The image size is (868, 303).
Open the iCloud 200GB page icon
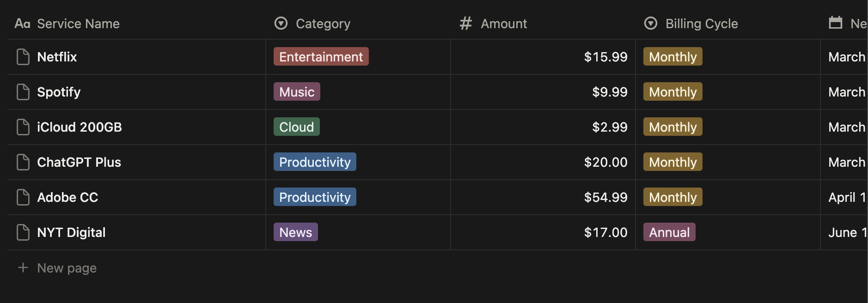pyautogui.click(x=23, y=127)
